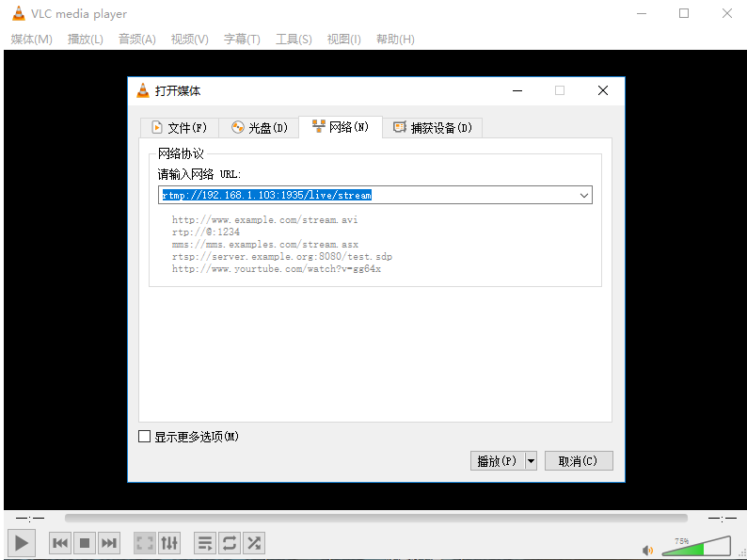Screen dimensions: 747x560
Task: Expand the 播放 button dropdown arrow
Action: tap(531, 461)
